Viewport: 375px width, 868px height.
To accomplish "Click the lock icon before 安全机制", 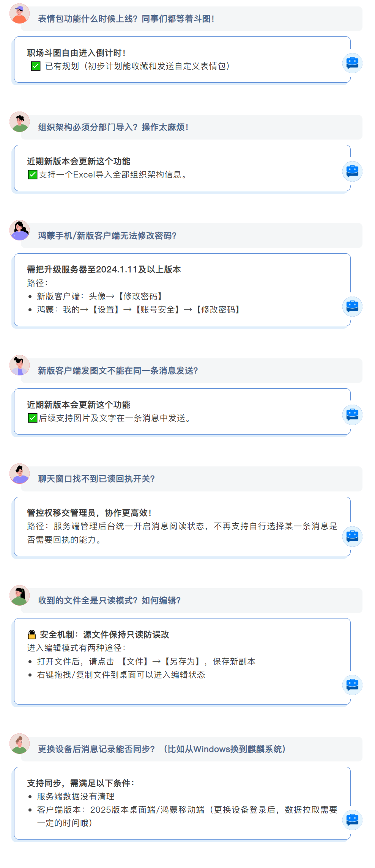I will [32, 634].
